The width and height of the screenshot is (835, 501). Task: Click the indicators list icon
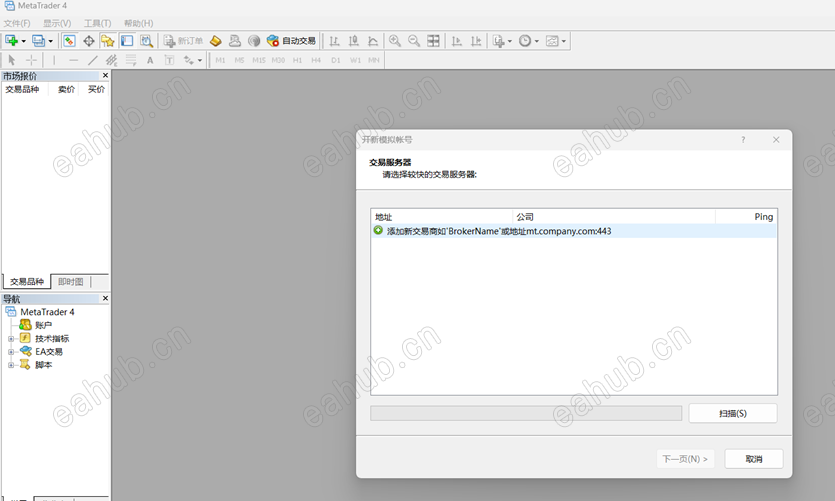coord(498,40)
